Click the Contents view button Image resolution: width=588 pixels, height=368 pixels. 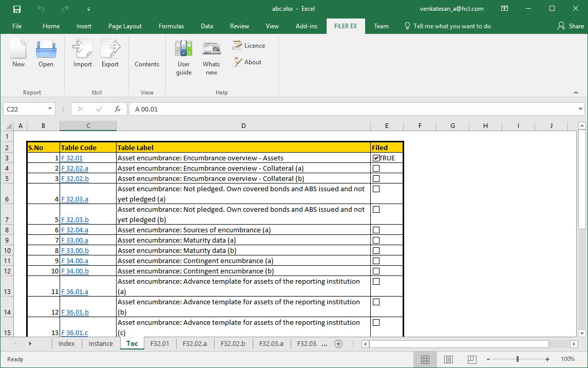pos(147,64)
